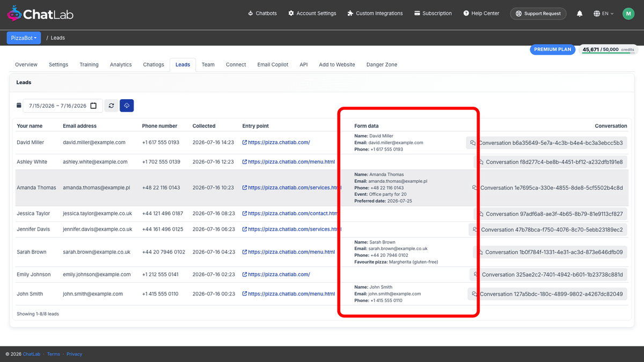Viewport: 644px width, 362px height.
Task: Open Chatbots in top navigation
Action: pyautogui.click(x=262, y=13)
